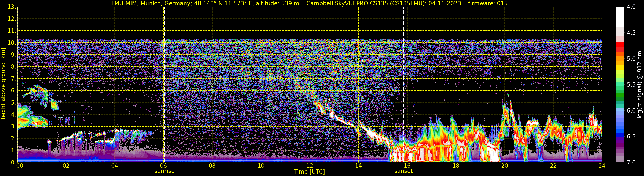Click the 'sunset' label below the axis
The image size is (644, 176).
pos(403,171)
